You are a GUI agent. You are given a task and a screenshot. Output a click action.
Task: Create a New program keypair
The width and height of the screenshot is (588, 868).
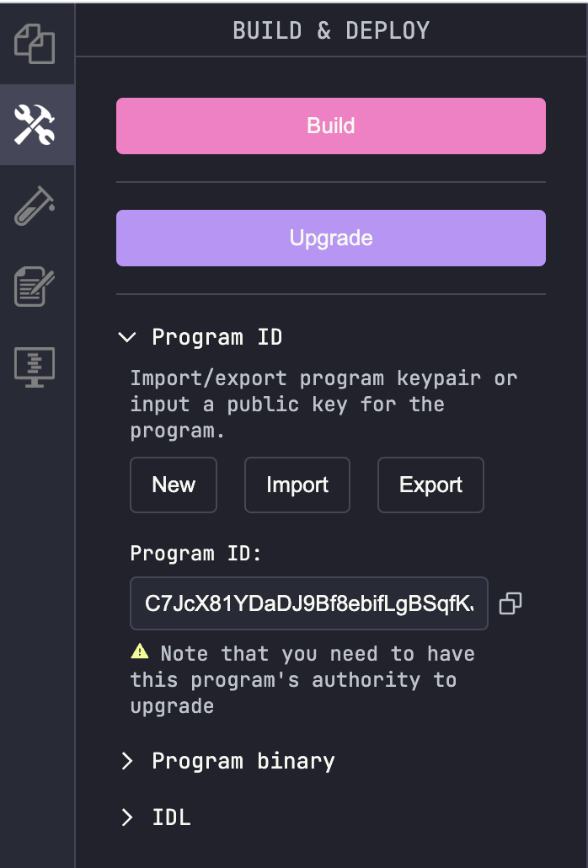click(173, 485)
